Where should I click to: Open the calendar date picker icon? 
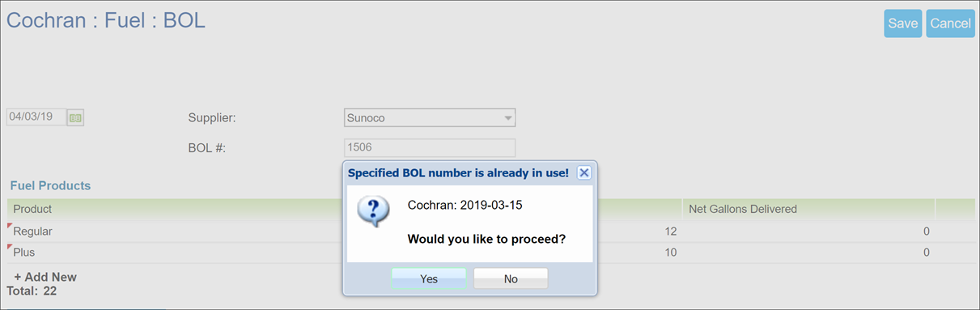point(75,118)
